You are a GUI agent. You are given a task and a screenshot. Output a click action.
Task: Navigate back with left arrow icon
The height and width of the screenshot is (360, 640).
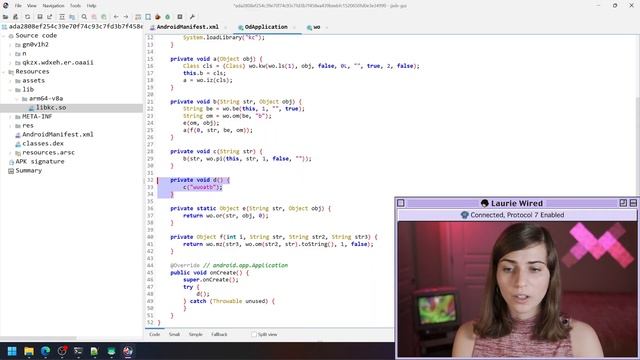(116, 17)
